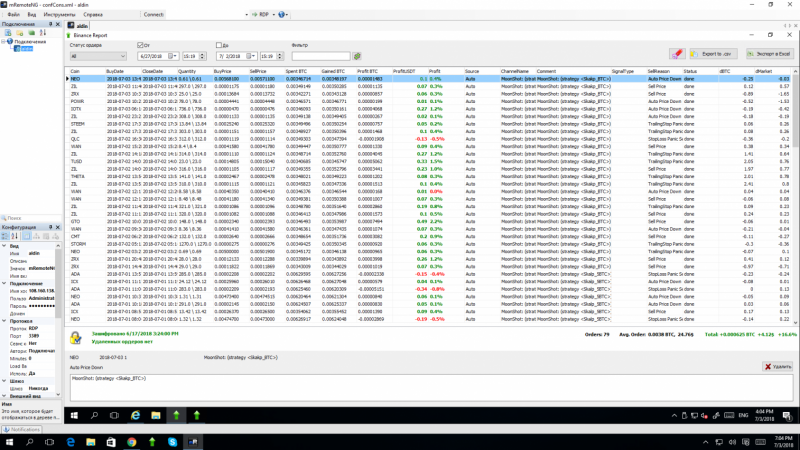Click the report table vertical scrollbar
The image size is (800, 450).
point(795,196)
